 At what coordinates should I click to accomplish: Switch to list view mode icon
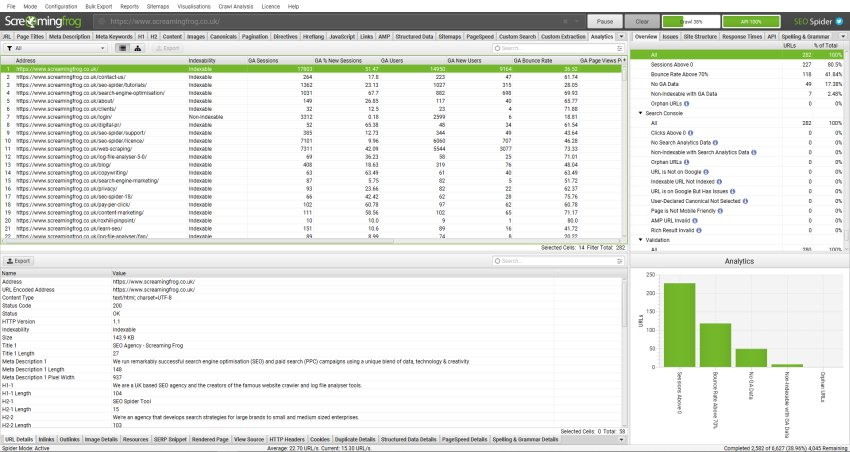(x=123, y=48)
